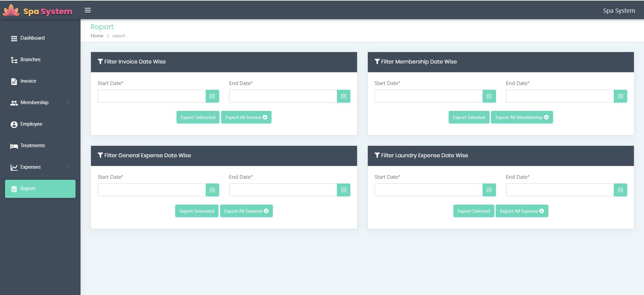Click the Membership people icon
Viewport: 644px width, 295px height.
[14, 103]
